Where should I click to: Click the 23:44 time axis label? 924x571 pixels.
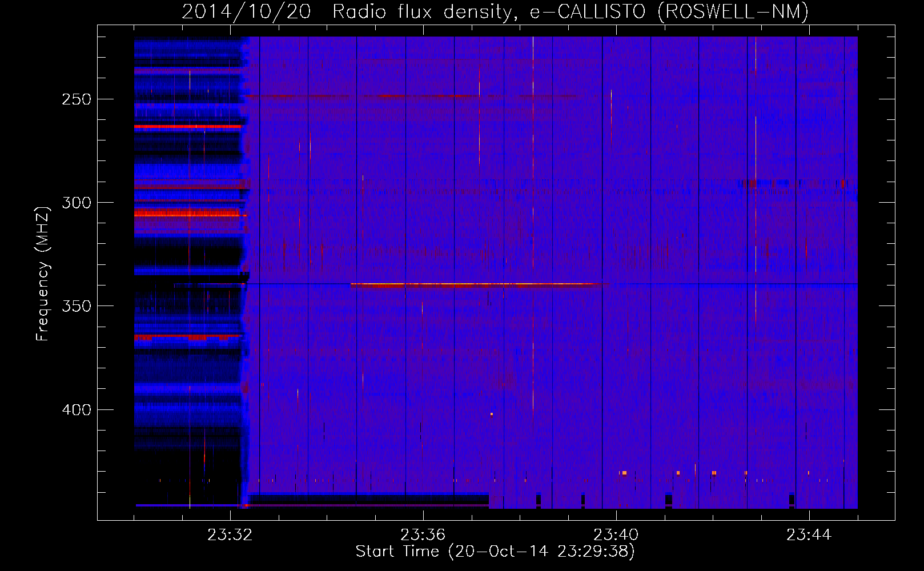[x=809, y=535]
